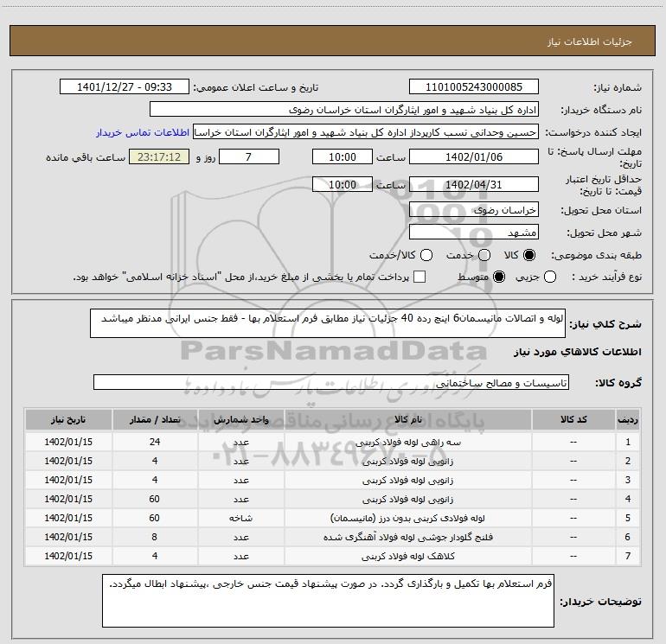This screenshot has height=644, width=666.
Task: Click the کد کالا column header
Action: click(x=573, y=419)
